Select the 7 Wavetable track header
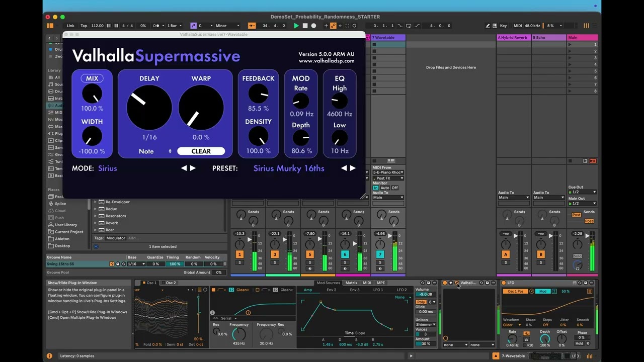This screenshot has height=362, width=644. [x=388, y=38]
